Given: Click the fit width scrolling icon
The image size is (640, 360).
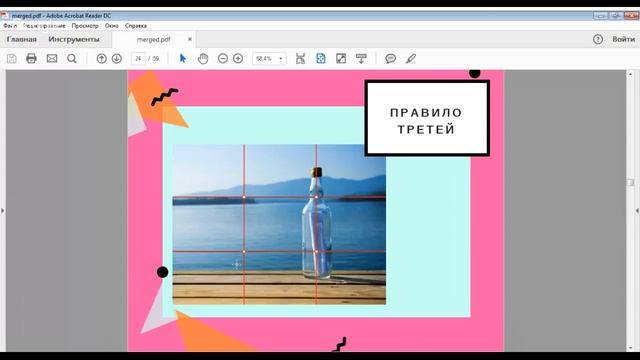Looking at the screenshot, I should point(300,59).
